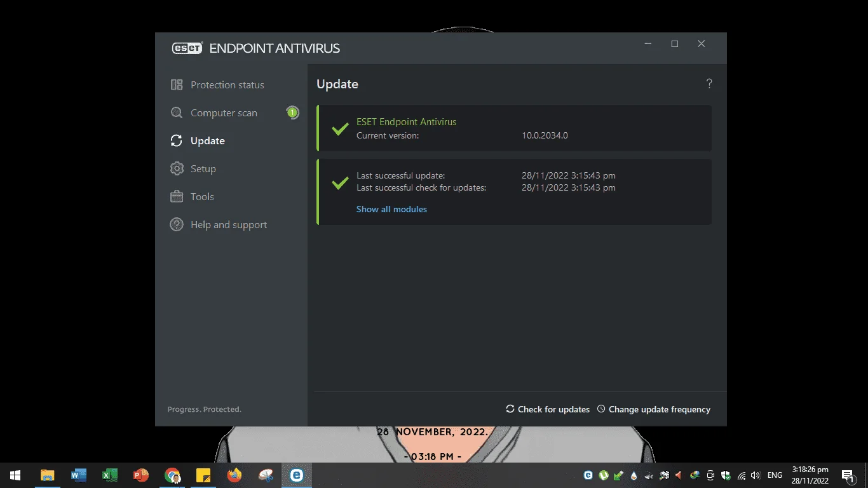The width and height of the screenshot is (868, 488).
Task: Minimize the ESET window
Action: click(x=648, y=44)
